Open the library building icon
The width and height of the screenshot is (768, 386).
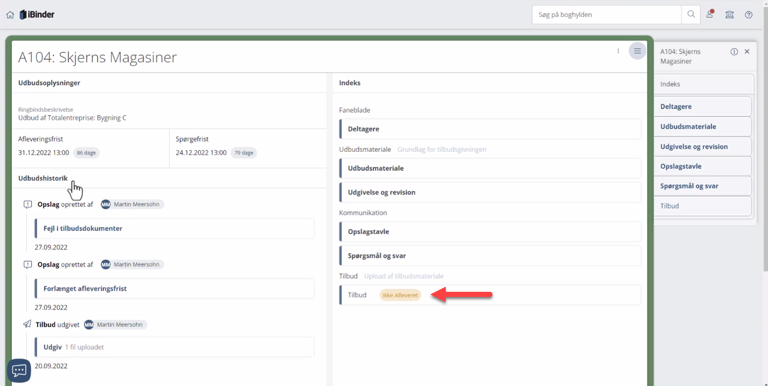pos(729,15)
